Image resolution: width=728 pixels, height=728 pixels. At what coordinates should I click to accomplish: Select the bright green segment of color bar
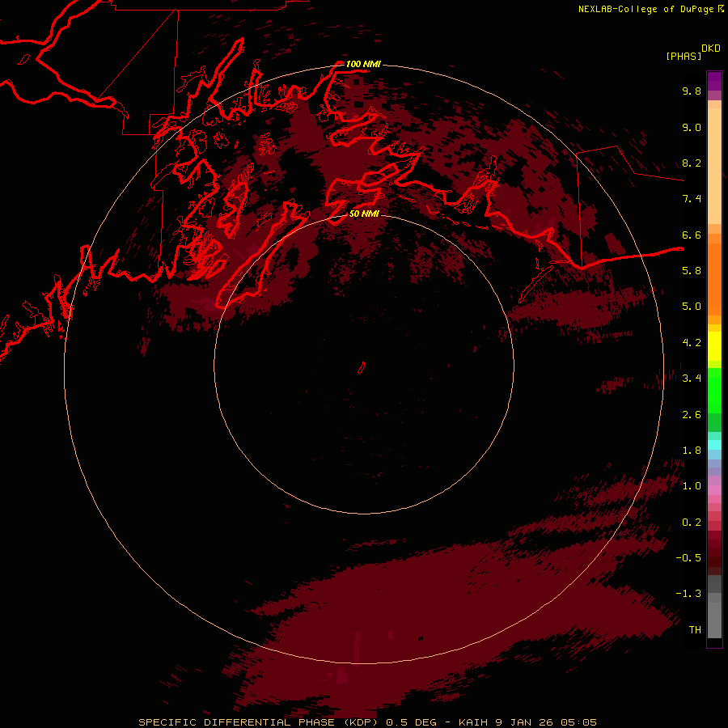click(x=714, y=390)
